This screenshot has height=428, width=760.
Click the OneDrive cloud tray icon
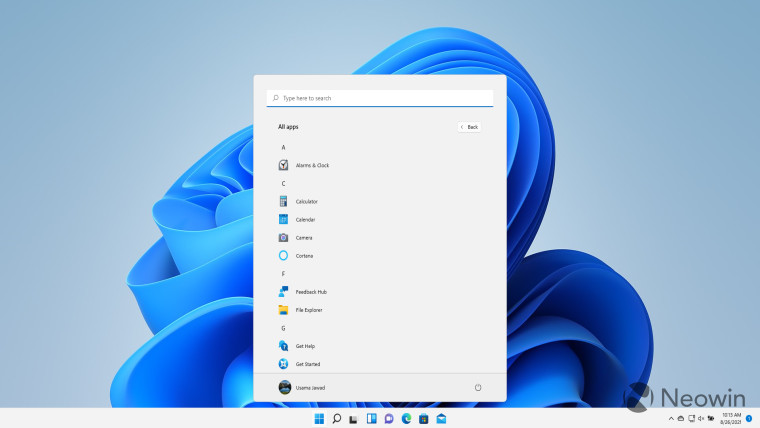681,419
